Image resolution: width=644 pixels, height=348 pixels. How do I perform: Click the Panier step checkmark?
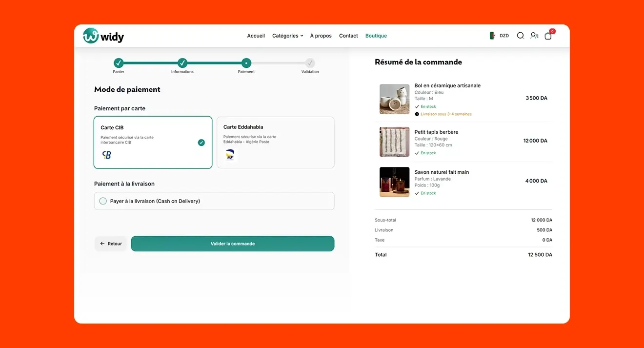click(119, 63)
